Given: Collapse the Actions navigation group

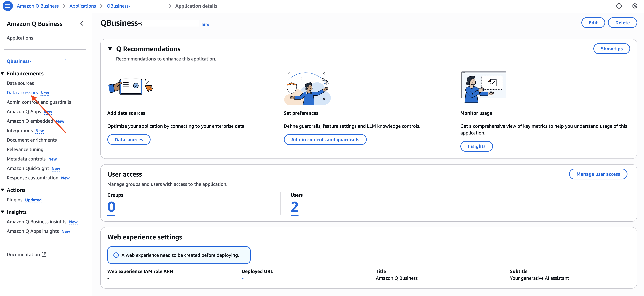Looking at the screenshot, I should (3, 190).
